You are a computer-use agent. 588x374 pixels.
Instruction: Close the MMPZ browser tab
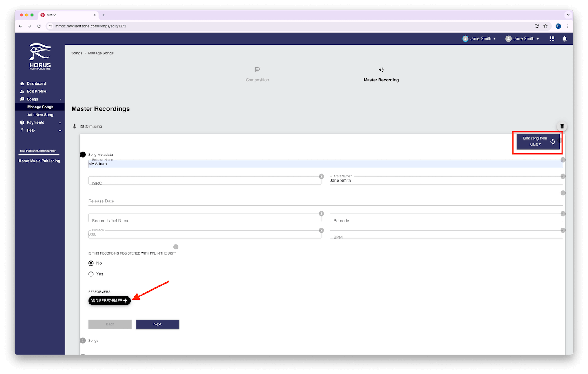tap(94, 15)
